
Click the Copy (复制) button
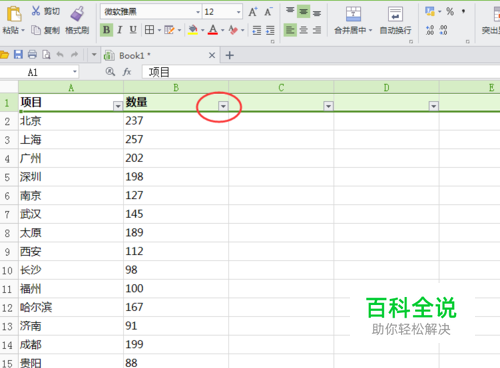click(45, 30)
